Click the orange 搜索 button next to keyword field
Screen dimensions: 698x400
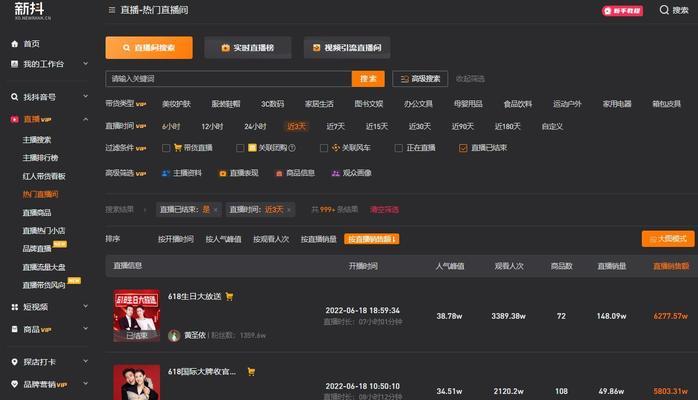[x=368, y=79]
